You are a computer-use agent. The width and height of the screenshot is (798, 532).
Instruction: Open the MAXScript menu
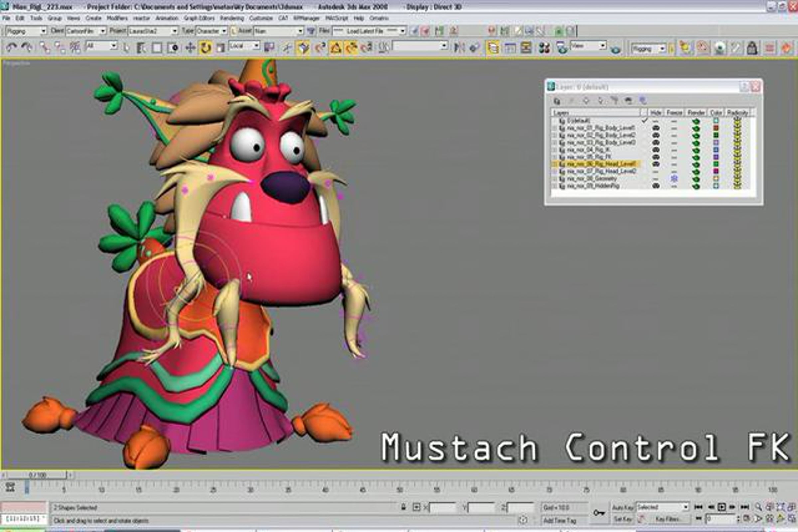[336, 18]
